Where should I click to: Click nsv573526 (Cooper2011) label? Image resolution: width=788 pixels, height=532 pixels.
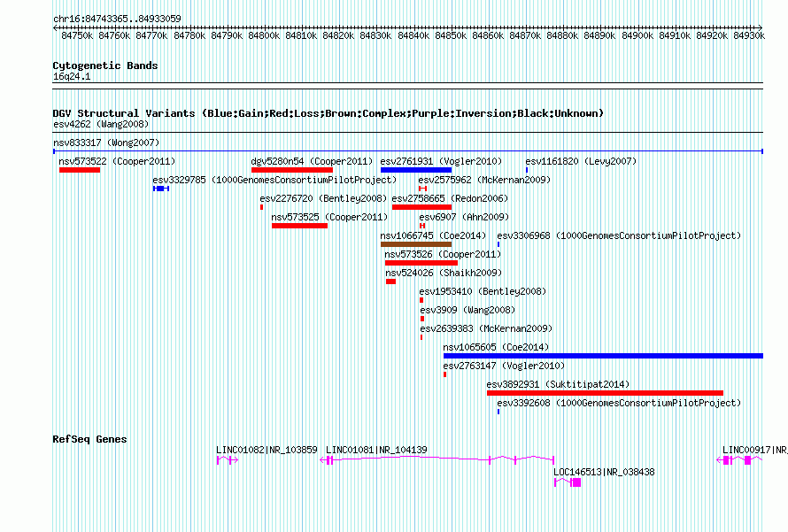444,254
